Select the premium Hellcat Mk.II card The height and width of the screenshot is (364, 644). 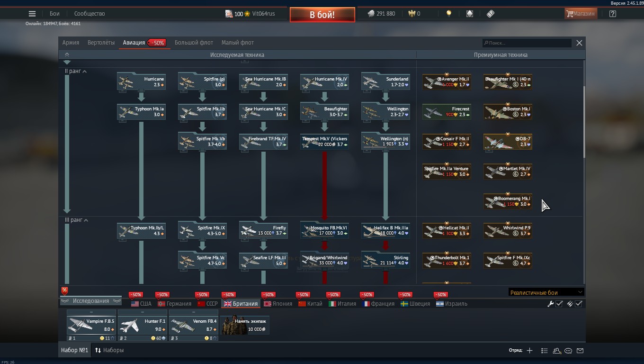point(447,230)
